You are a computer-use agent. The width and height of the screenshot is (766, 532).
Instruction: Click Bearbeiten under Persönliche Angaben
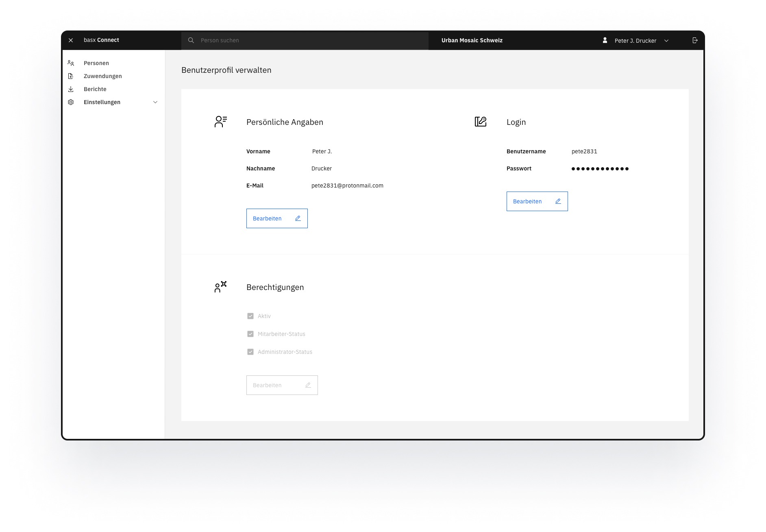pyautogui.click(x=277, y=218)
